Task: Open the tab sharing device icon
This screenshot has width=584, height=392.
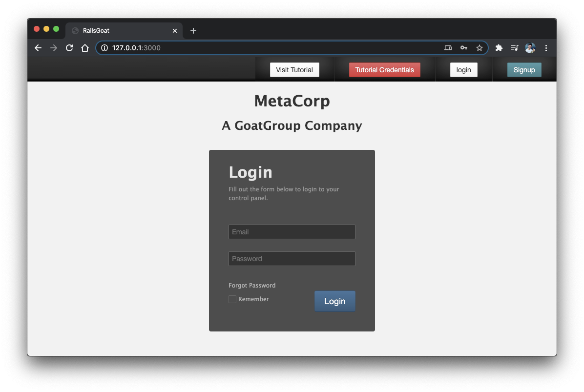Action: coord(448,48)
